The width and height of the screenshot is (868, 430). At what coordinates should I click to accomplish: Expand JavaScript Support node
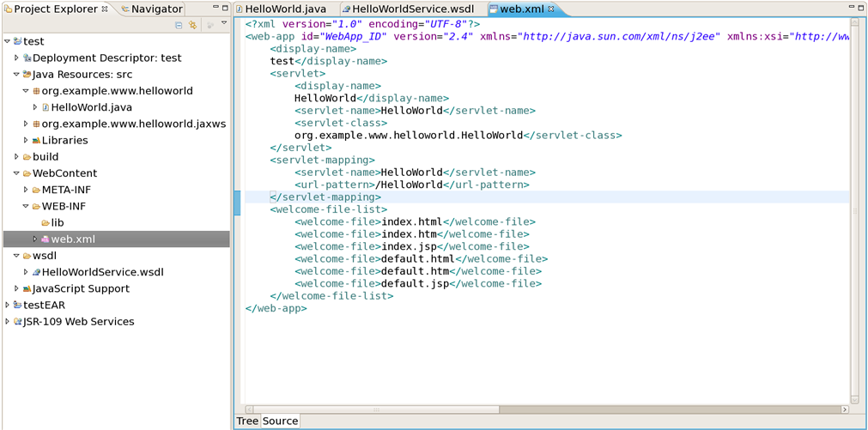16,288
